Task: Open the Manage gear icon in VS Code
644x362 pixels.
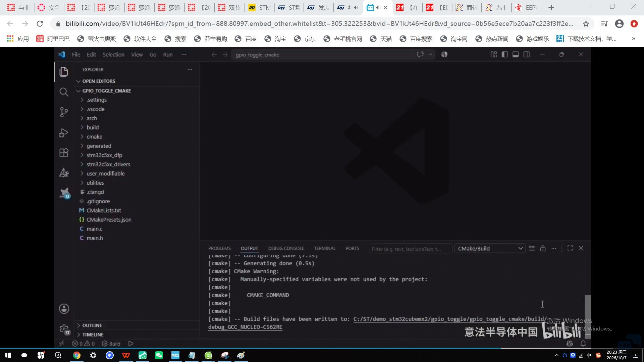Action: click(64, 329)
